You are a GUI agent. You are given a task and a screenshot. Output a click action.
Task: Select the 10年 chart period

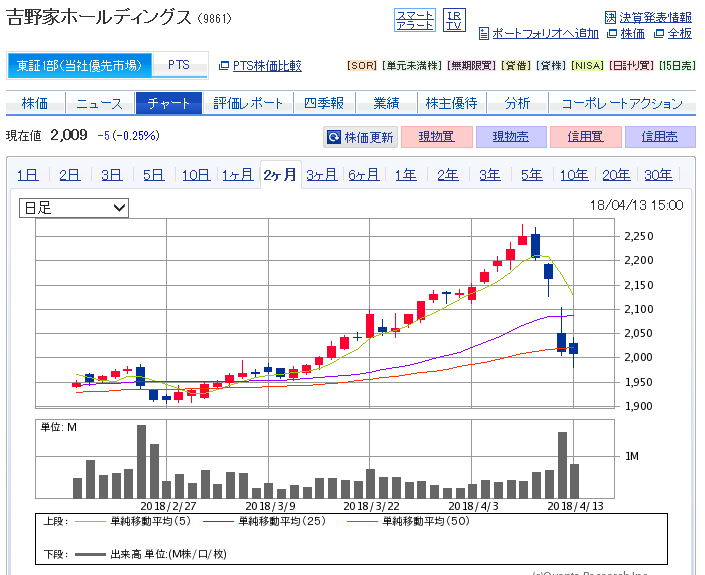point(574,174)
